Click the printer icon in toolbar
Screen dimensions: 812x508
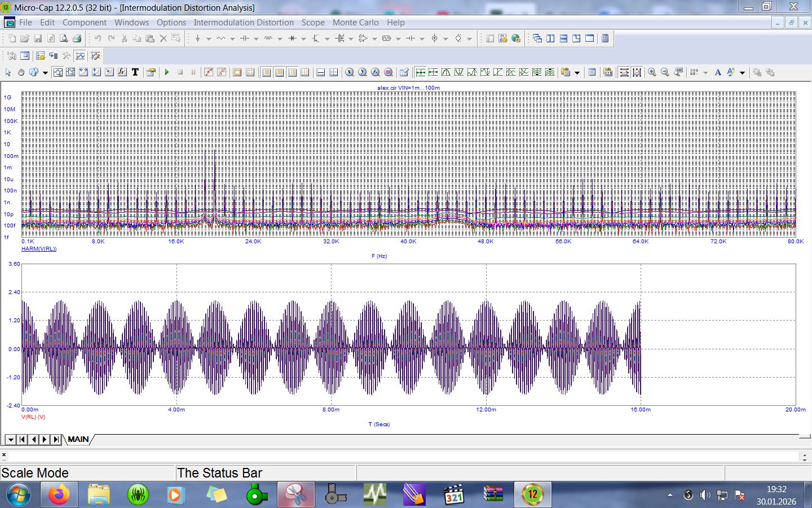click(77, 38)
